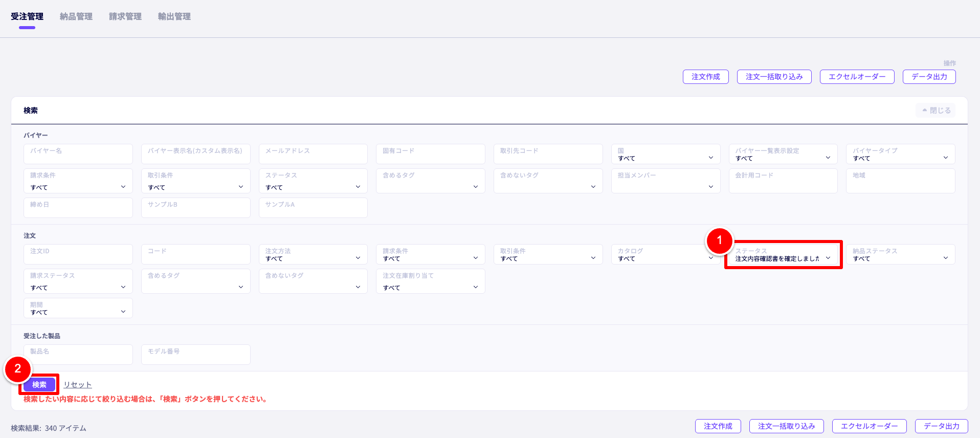
Task: Open the 請求管理 tab
Action: (x=125, y=16)
